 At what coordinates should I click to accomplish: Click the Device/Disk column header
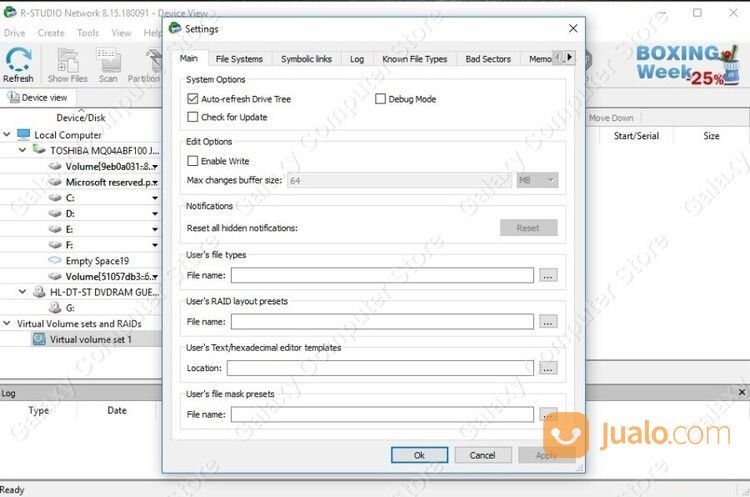coord(80,117)
